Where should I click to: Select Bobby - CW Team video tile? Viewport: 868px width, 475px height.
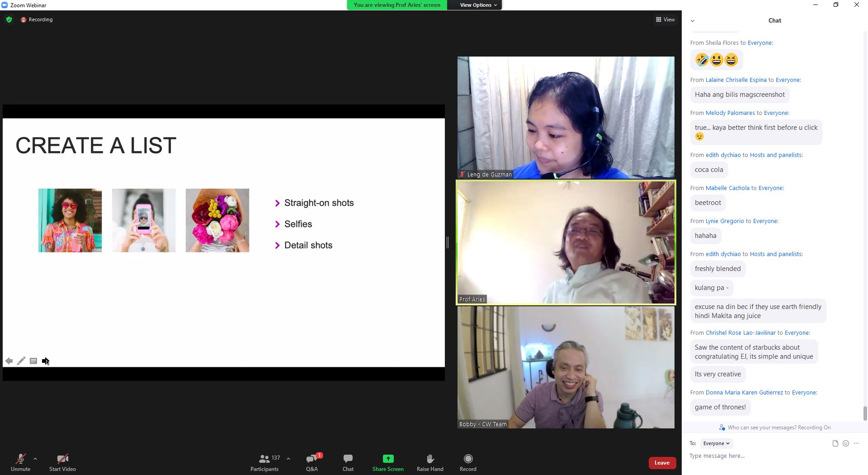tap(566, 367)
